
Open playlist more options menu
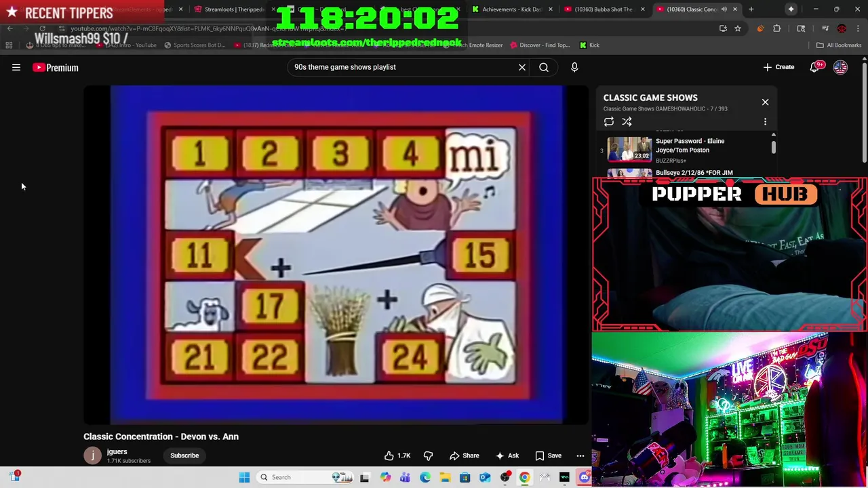pos(766,122)
